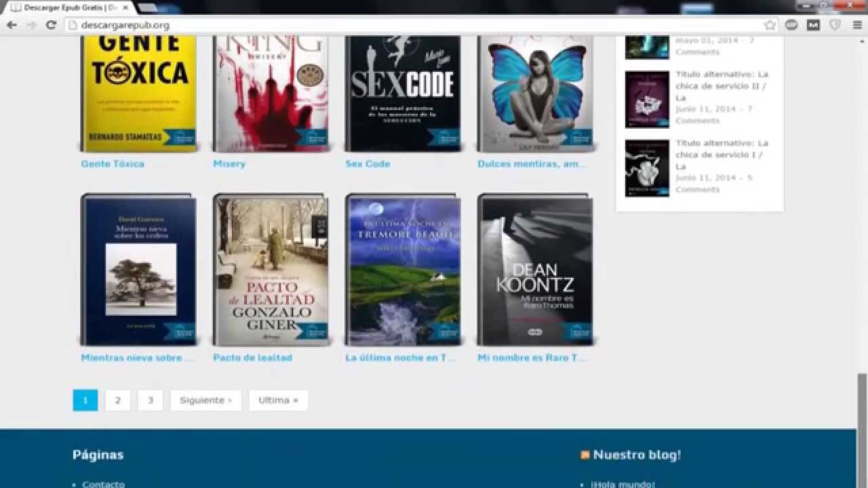Click La última noche en T... link
Screen dimensions: 868x488
(x=400, y=358)
